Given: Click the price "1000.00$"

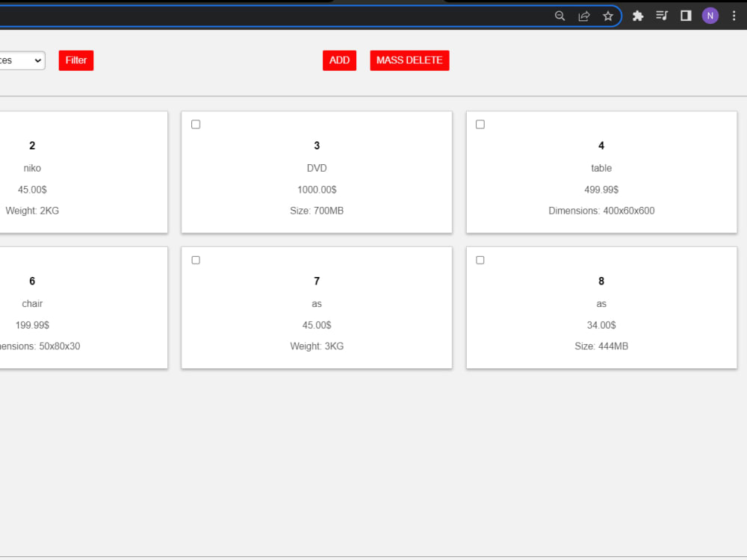Looking at the screenshot, I should click(x=317, y=190).
